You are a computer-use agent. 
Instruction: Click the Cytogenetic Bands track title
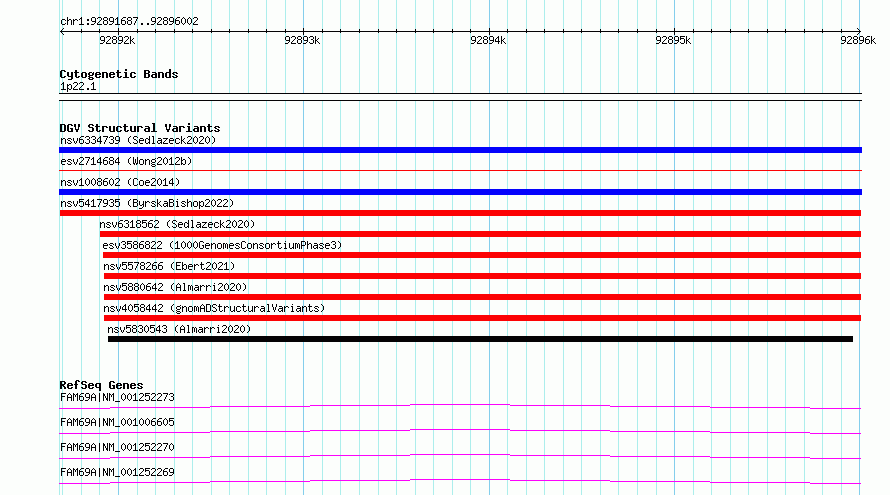click(x=119, y=74)
